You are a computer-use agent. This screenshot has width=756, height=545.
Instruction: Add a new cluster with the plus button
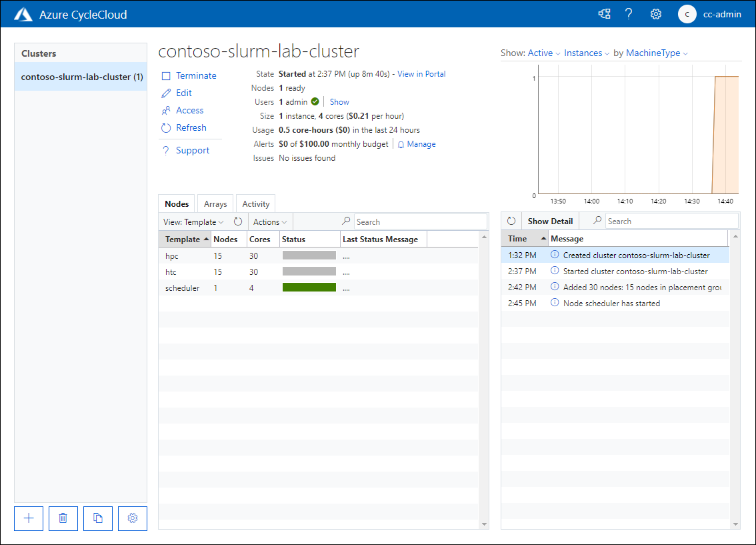[x=28, y=518]
